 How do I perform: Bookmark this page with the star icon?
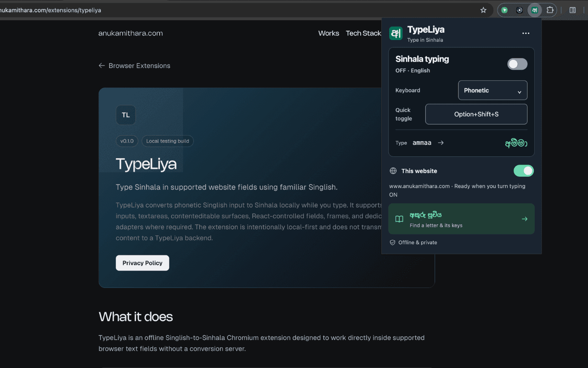(x=483, y=10)
